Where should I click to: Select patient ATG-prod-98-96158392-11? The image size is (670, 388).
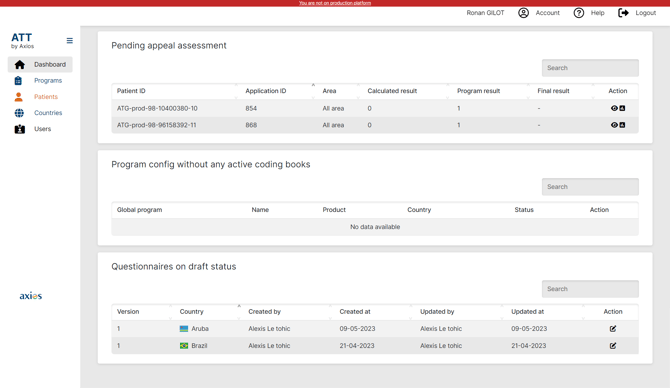click(156, 125)
